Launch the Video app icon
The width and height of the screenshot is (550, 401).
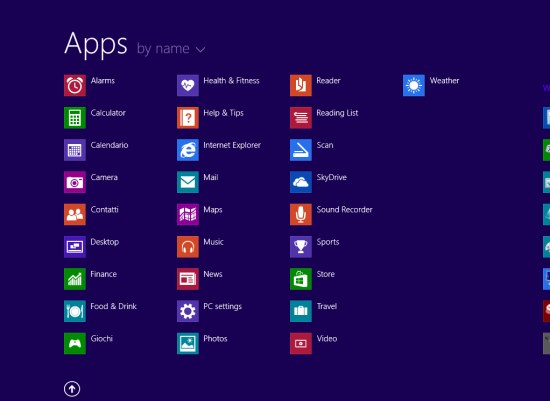pos(301,343)
